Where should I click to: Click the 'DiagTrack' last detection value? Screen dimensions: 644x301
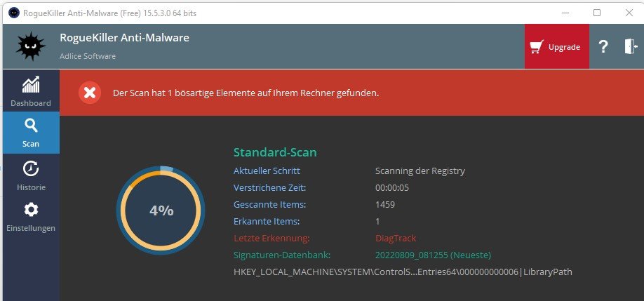pyautogui.click(x=396, y=238)
